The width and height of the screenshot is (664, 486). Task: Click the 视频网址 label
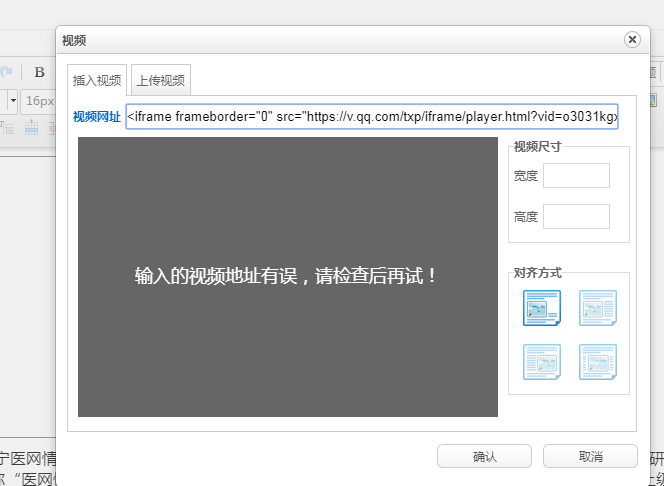97,116
